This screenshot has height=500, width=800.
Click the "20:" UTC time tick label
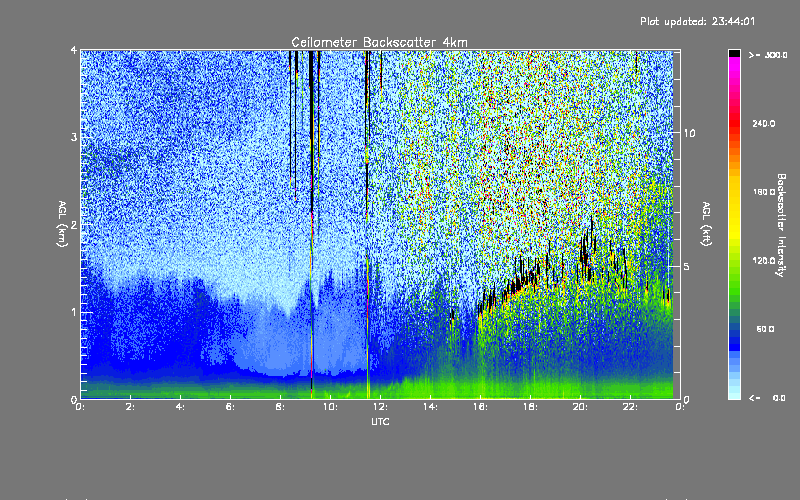(x=580, y=407)
